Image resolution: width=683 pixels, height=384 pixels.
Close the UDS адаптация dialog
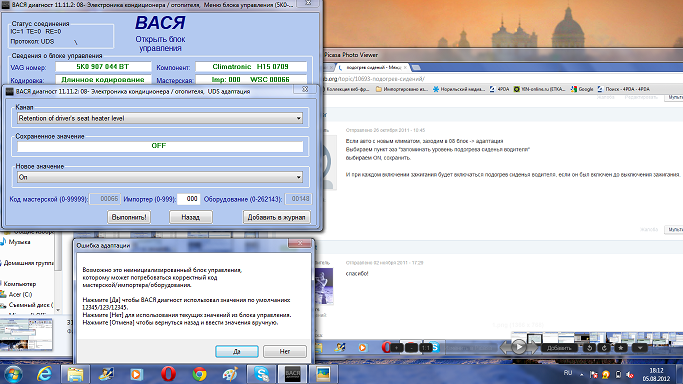click(x=305, y=89)
